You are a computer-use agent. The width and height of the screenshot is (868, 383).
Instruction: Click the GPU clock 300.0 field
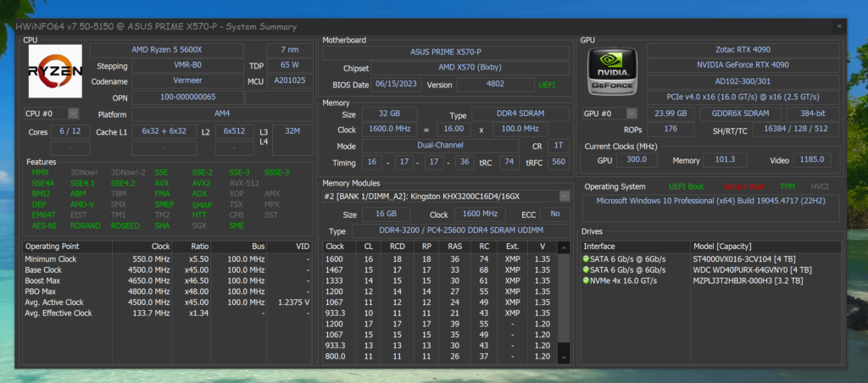tap(637, 160)
